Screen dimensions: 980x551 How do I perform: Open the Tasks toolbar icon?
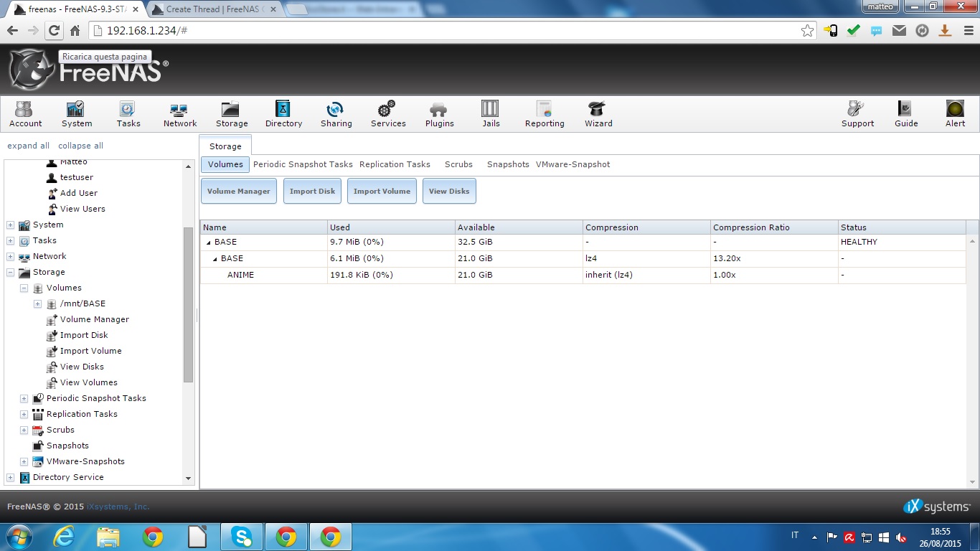point(128,113)
